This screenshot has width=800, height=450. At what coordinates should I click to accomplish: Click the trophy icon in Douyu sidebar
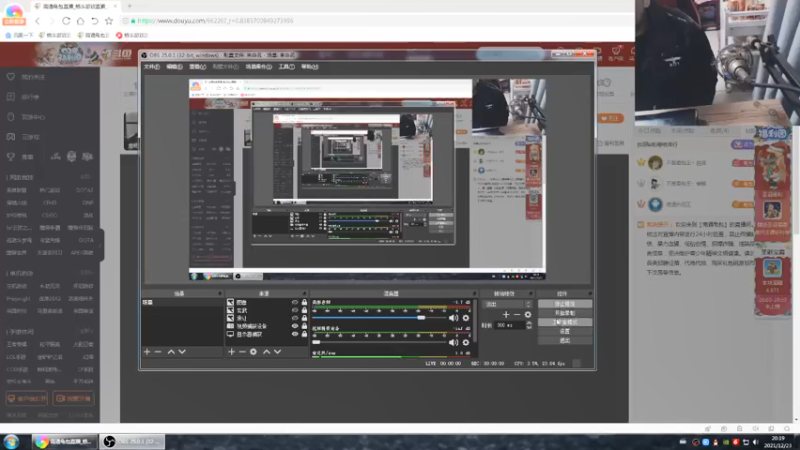[x=11, y=157]
